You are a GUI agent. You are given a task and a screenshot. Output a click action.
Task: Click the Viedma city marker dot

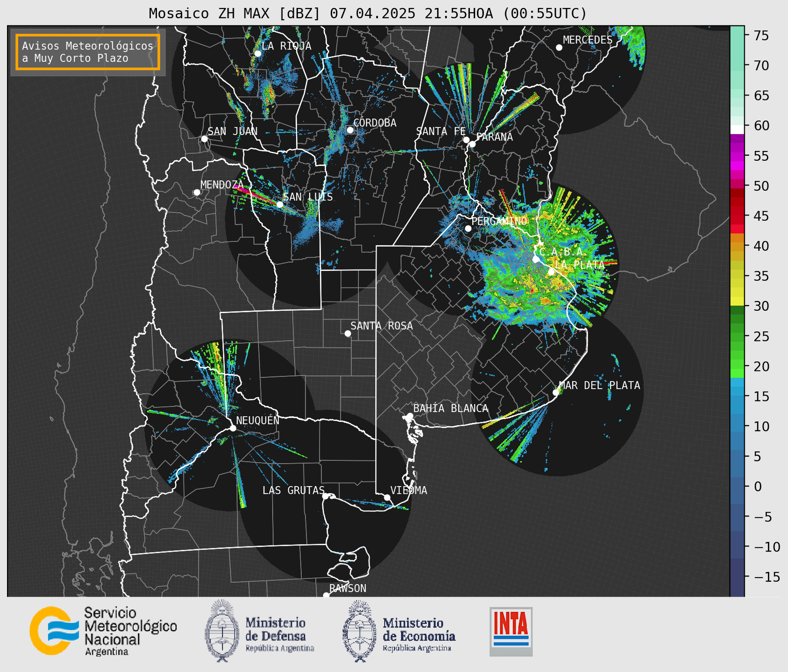[x=387, y=497]
